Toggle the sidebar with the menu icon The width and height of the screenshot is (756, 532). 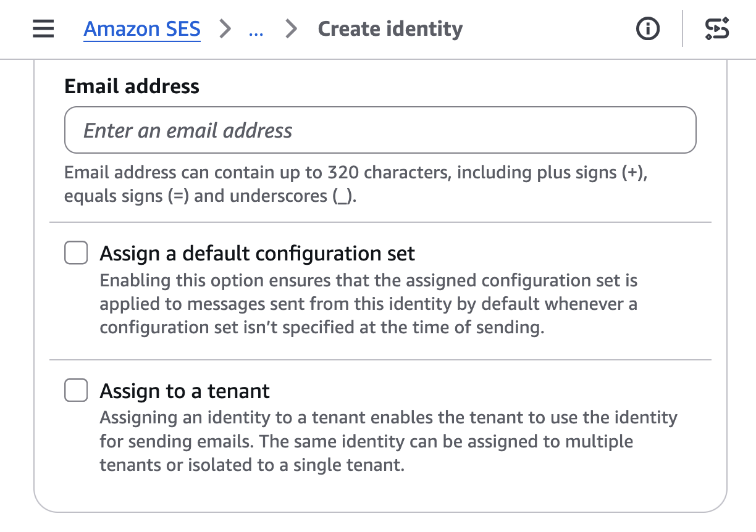point(43,29)
